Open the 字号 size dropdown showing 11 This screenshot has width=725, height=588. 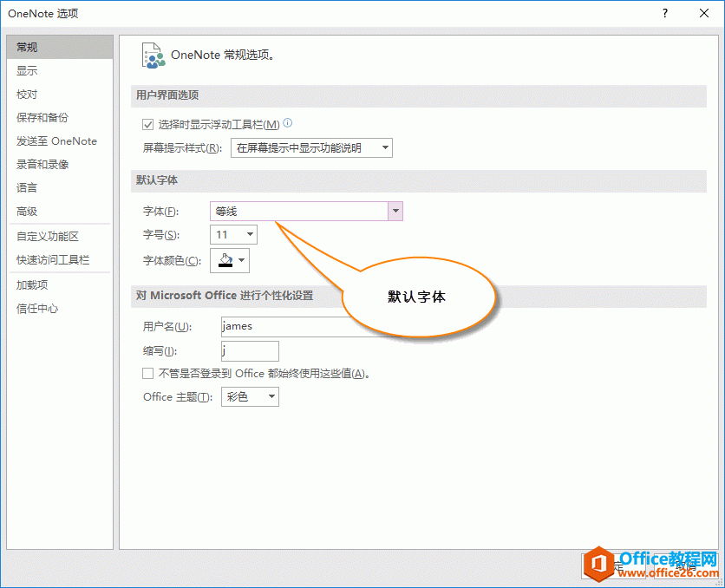(251, 234)
